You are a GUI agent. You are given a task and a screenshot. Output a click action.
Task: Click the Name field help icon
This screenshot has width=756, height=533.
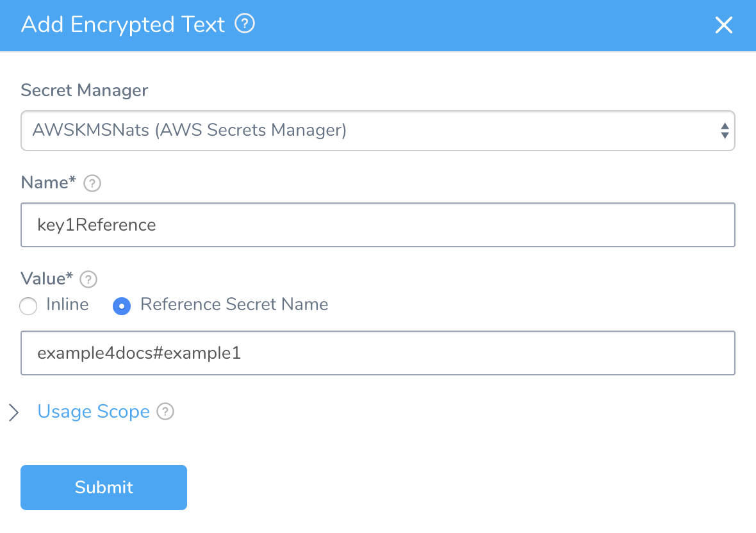pos(92,183)
